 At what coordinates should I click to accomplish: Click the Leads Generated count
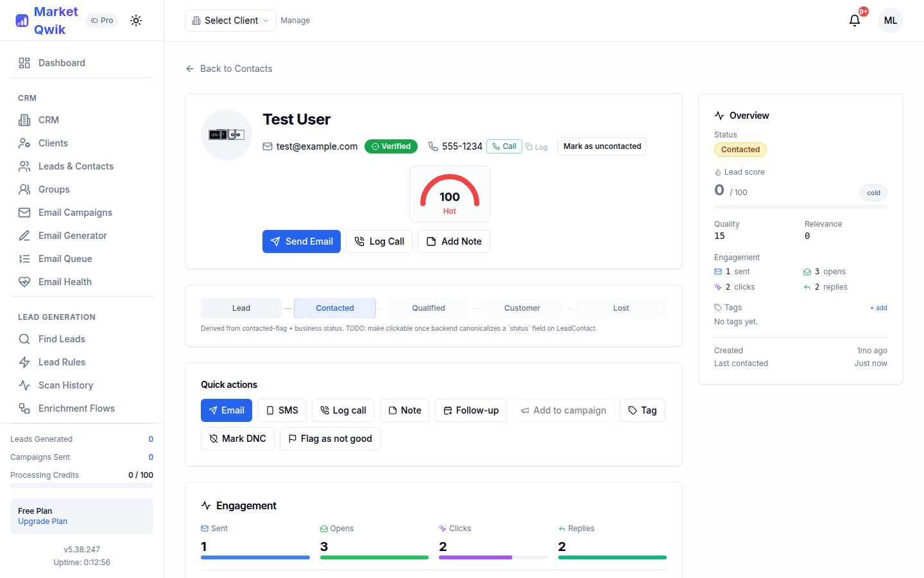tap(151, 439)
